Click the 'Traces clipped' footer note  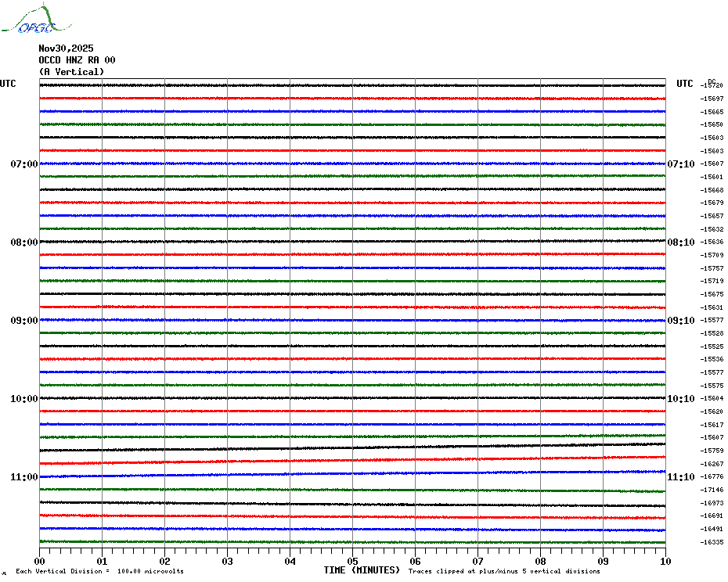[504, 571]
